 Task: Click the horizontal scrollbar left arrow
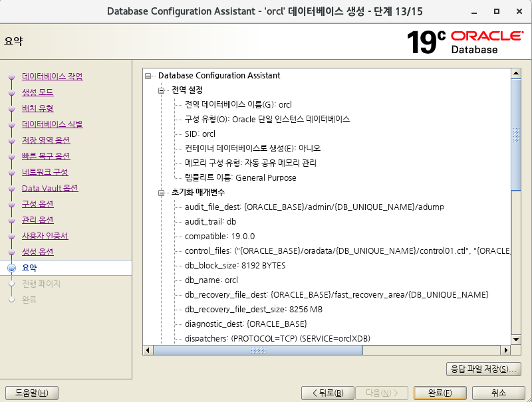tap(148, 350)
